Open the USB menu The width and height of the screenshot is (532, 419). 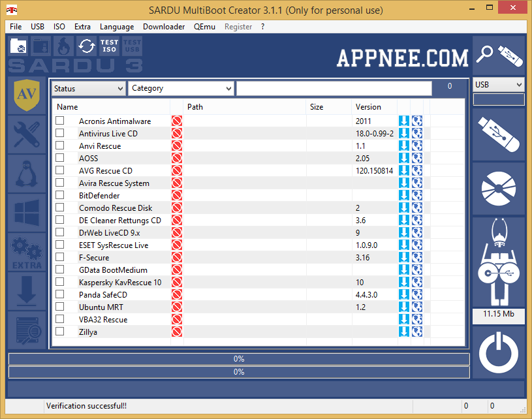[x=37, y=27]
